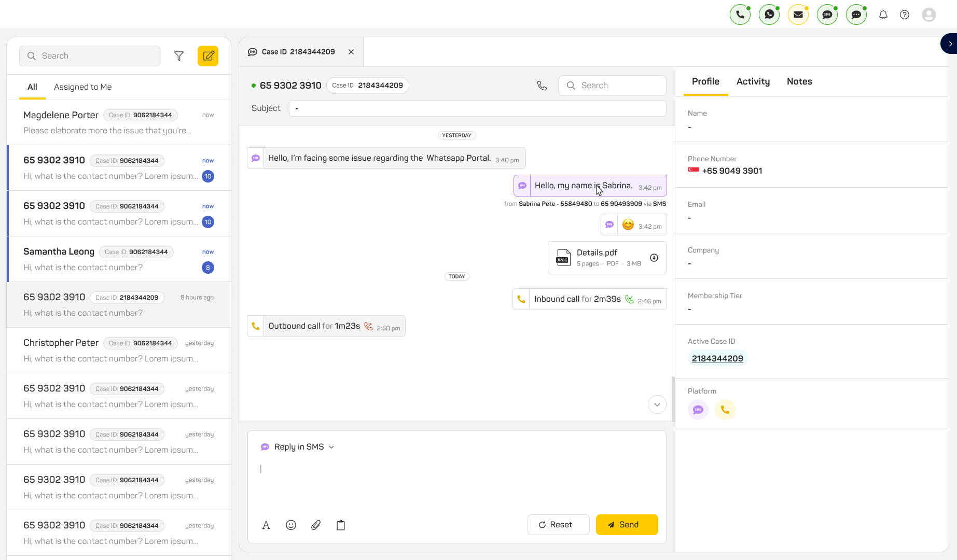Screen dimensions: 957x560
Task: Click the yellow compose new message button
Action: 208,56
